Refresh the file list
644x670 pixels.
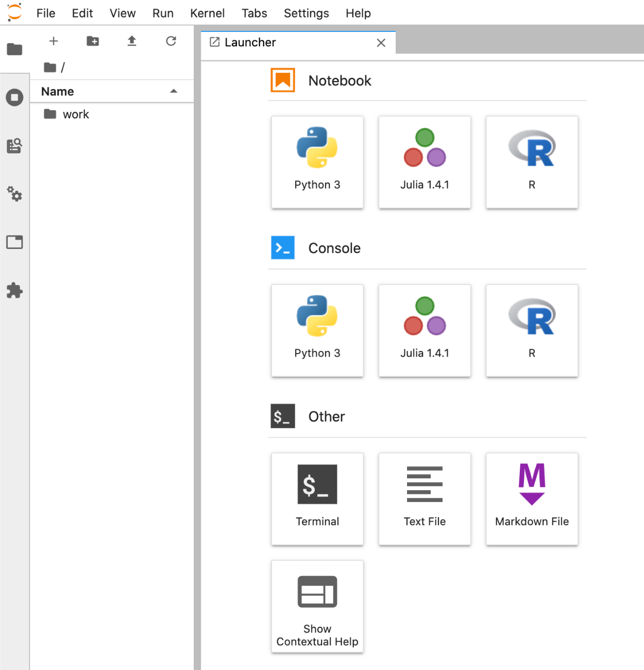(x=171, y=41)
